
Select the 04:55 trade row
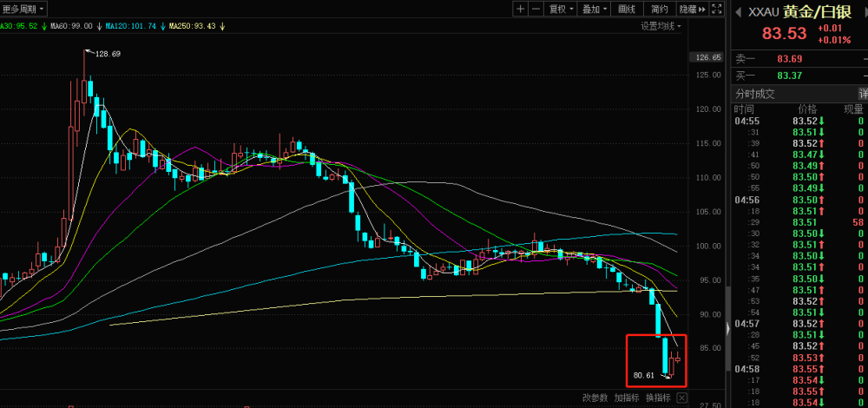click(x=799, y=121)
